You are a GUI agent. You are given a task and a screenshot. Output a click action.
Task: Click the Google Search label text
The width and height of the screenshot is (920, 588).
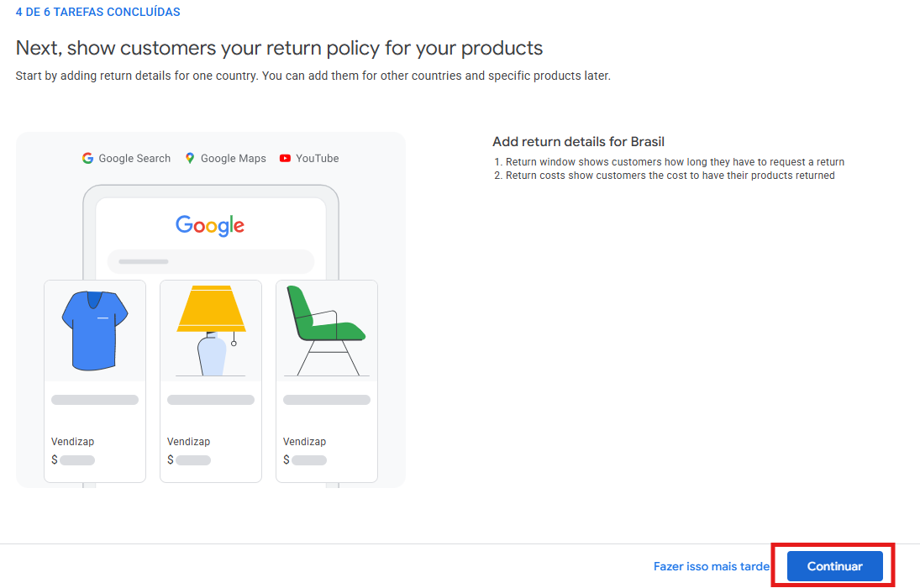click(x=134, y=158)
